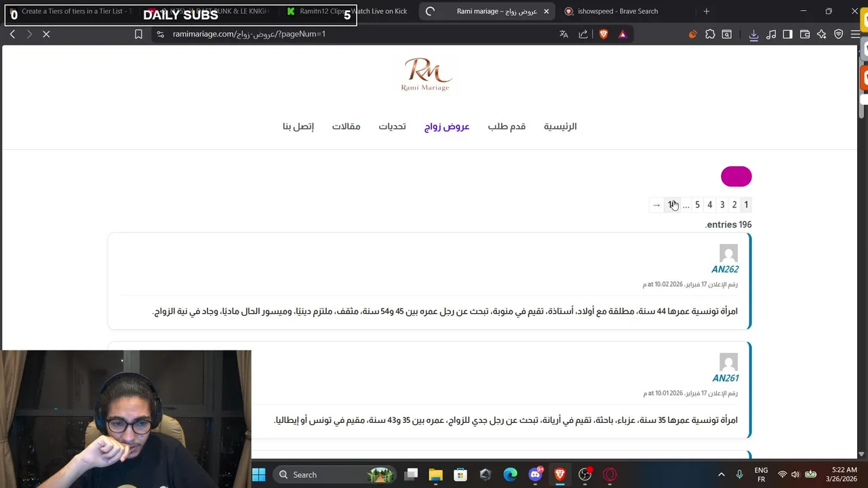Open the music note playlist icon

771,34
